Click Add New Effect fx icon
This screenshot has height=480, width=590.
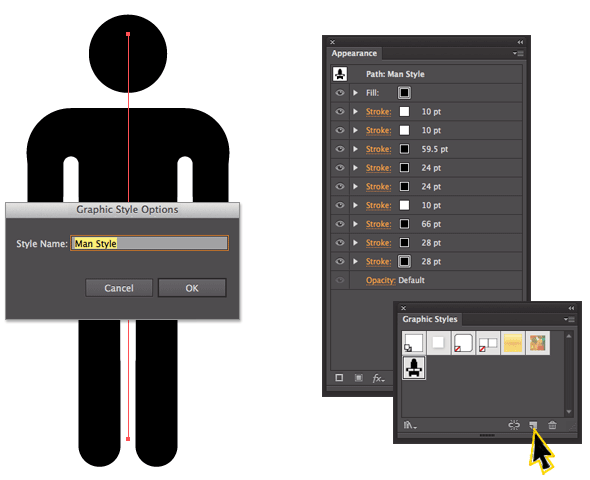click(378, 378)
